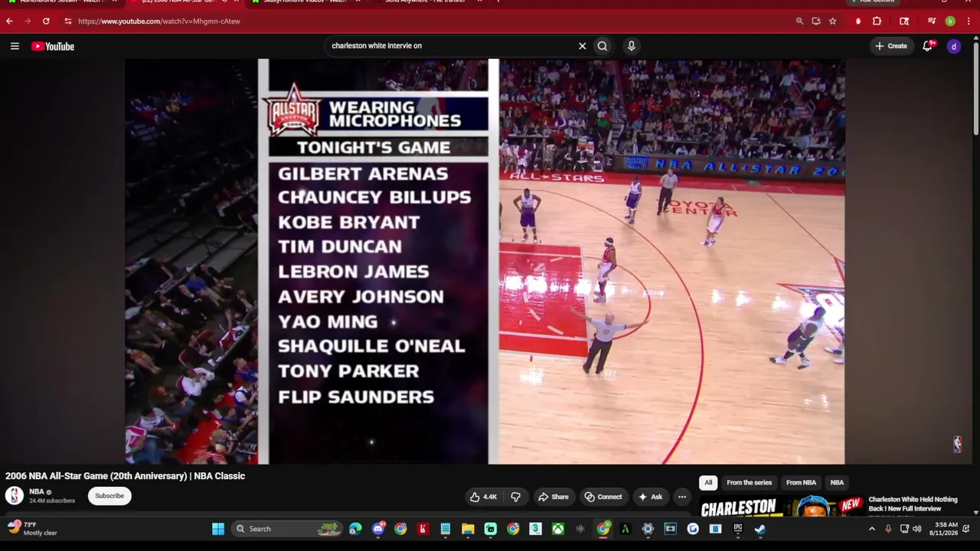Start voice search with the microphone
Viewport: 980px width, 551px height.
click(x=632, y=46)
